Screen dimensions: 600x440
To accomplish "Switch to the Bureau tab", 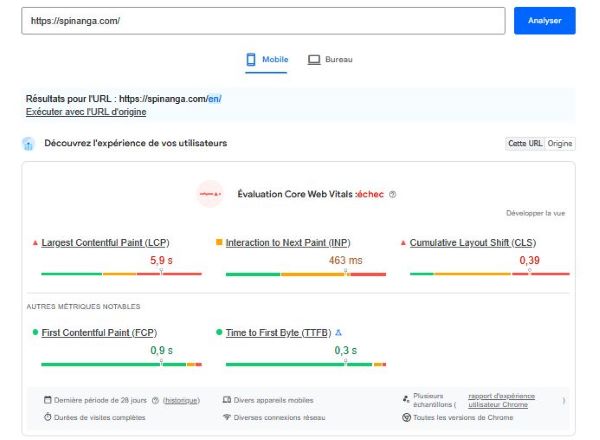I will click(x=330, y=60).
